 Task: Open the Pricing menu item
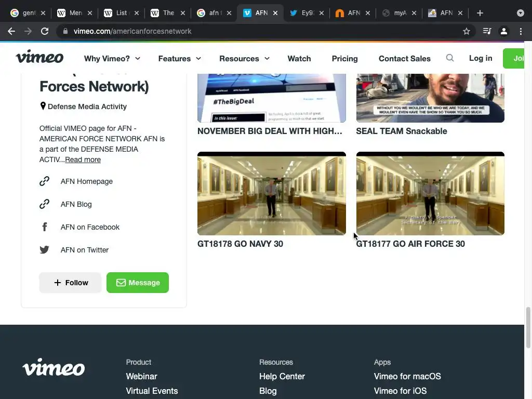coord(345,58)
